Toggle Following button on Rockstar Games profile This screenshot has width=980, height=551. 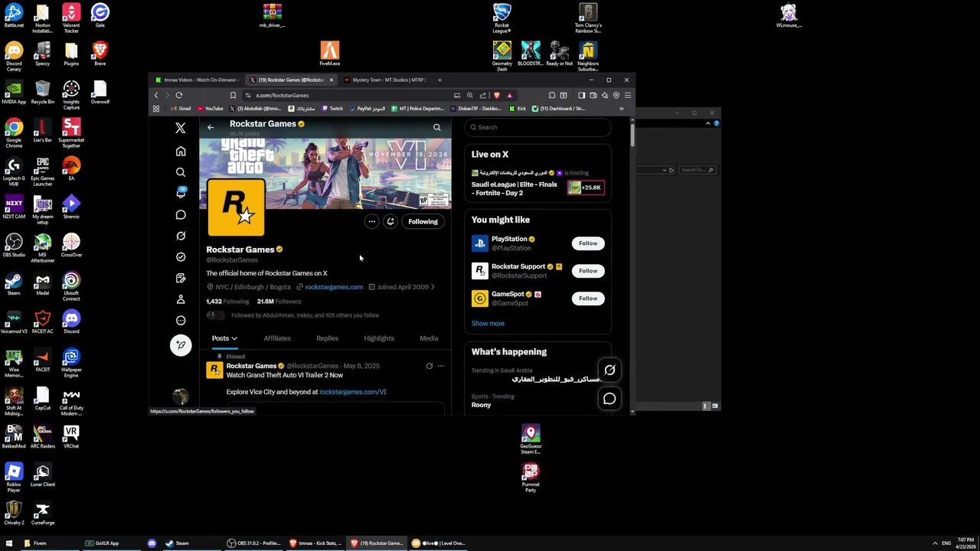(x=423, y=222)
